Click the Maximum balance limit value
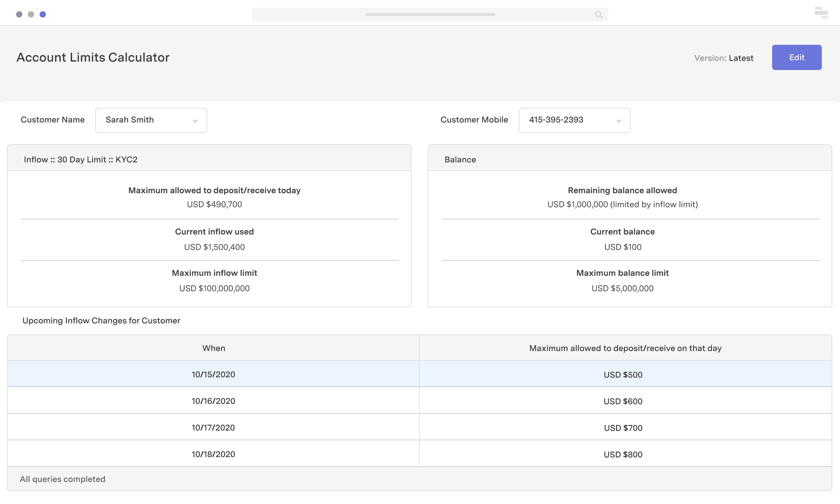The width and height of the screenshot is (840, 504). [x=622, y=288]
